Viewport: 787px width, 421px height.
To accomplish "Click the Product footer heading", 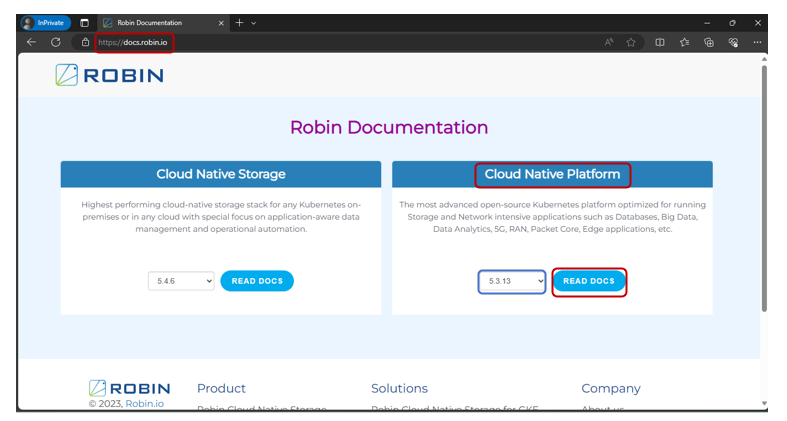I will click(x=221, y=388).
